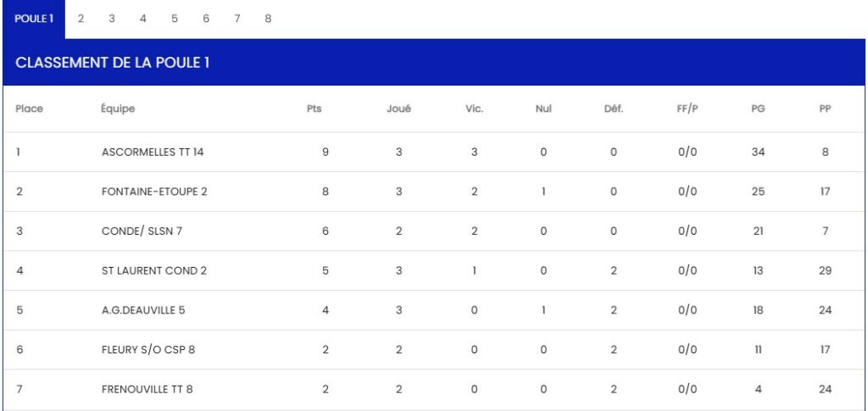Viewport: 868px width, 411px height.
Task: Click ST LAURENT COND 2 team
Action: pos(154,271)
